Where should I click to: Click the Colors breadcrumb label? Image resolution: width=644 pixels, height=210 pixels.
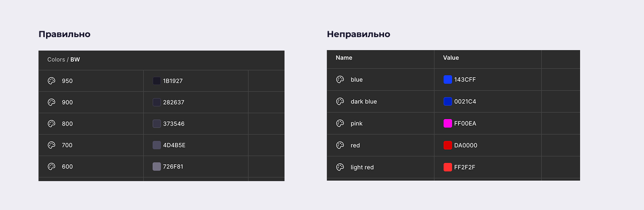[x=56, y=60]
